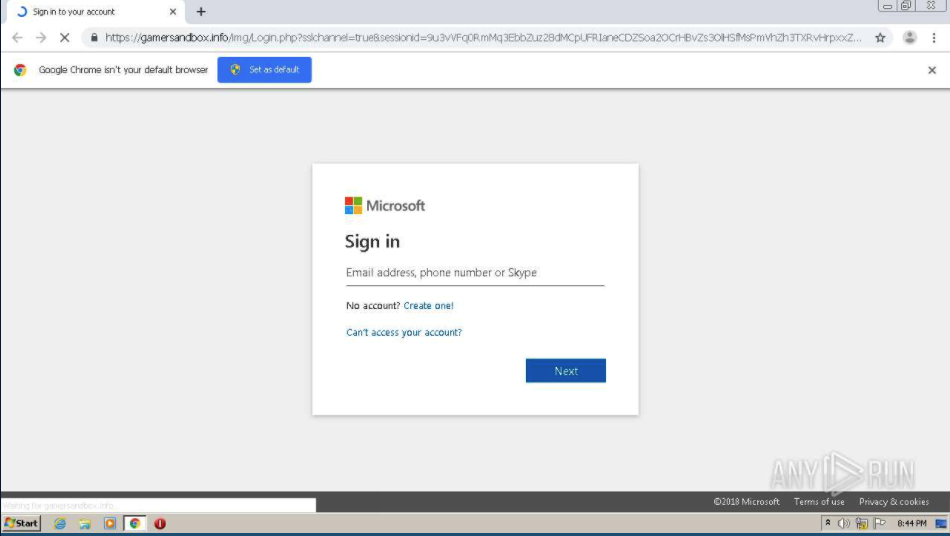Open the Chrome three-dot menu
This screenshot has height=536, width=950.
(x=934, y=38)
